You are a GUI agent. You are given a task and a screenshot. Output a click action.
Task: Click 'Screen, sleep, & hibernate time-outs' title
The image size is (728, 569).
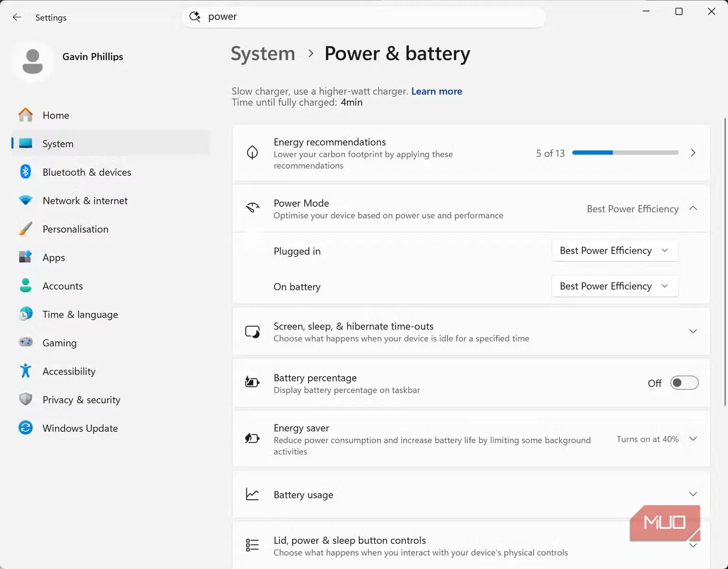click(354, 326)
